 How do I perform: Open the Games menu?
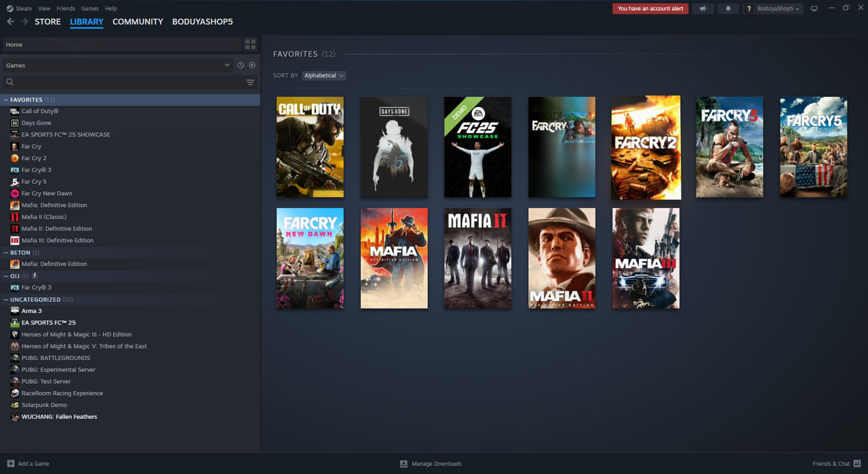pos(90,9)
